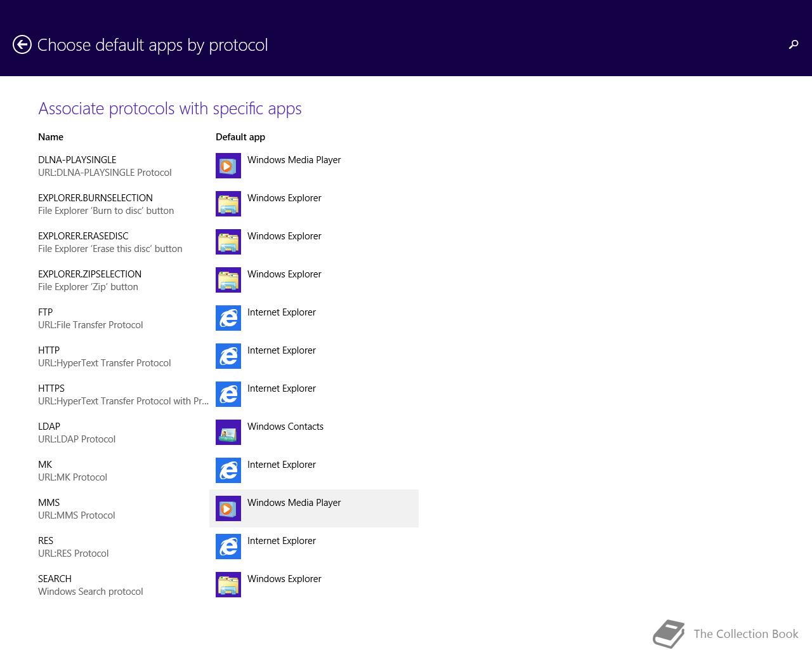Choose Windows Explorer label for EXPLORER.ERASEDISC
The width and height of the screenshot is (812, 650).
tap(284, 236)
